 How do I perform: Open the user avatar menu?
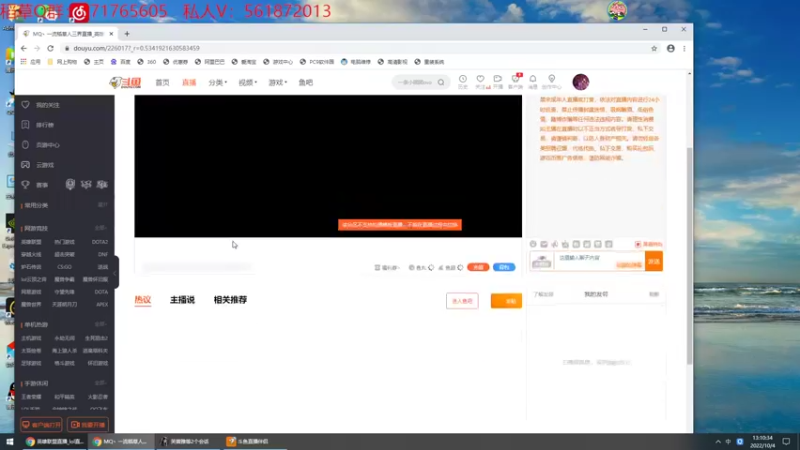tap(581, 82)
